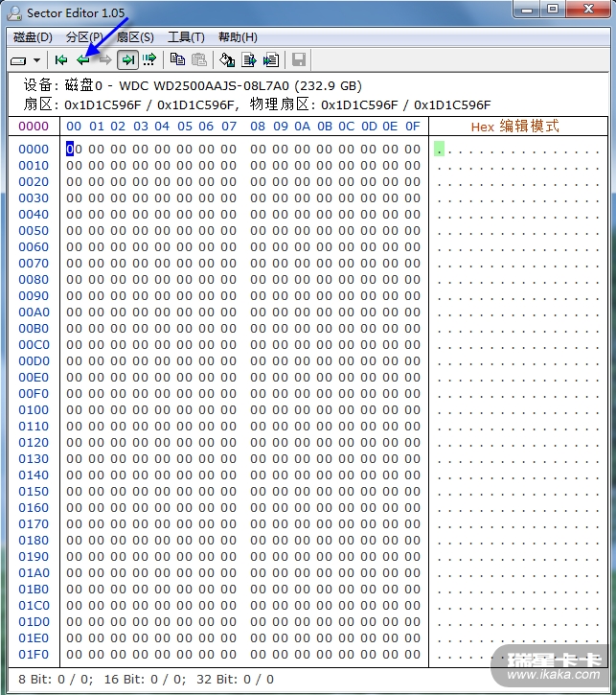Open the 磁盘(D) menu

(x=34, y=37)
